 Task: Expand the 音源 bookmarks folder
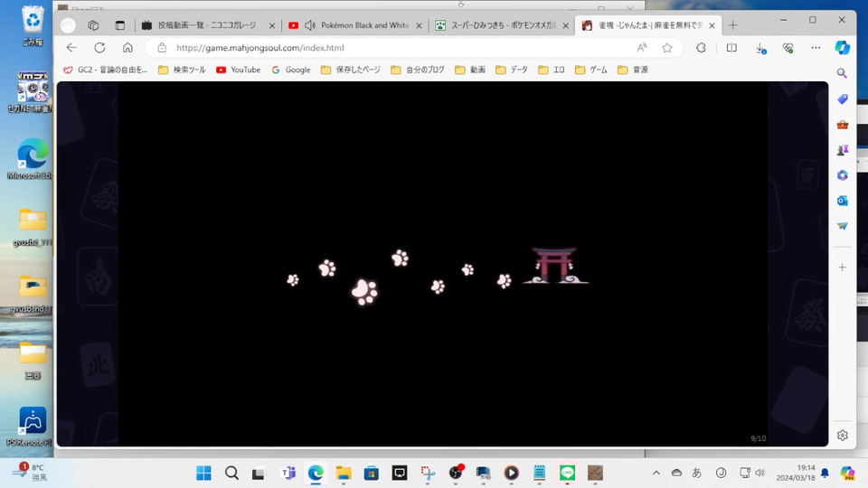(x=632, y=70)
